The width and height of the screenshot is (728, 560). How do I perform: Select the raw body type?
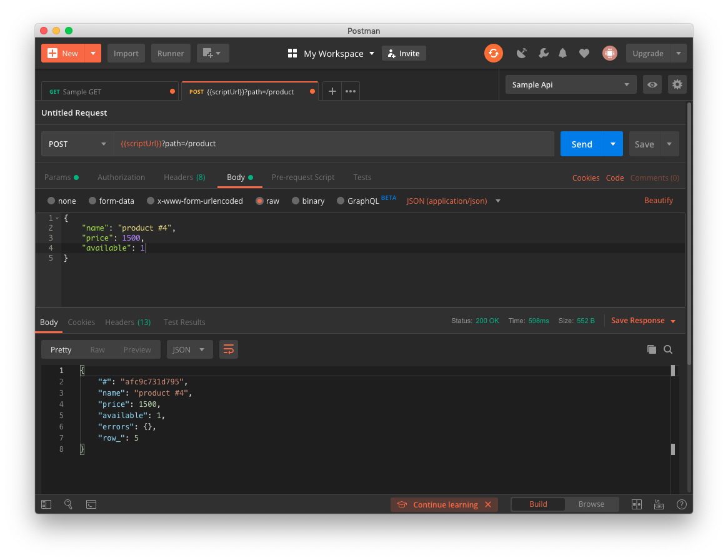click(259, 201)
